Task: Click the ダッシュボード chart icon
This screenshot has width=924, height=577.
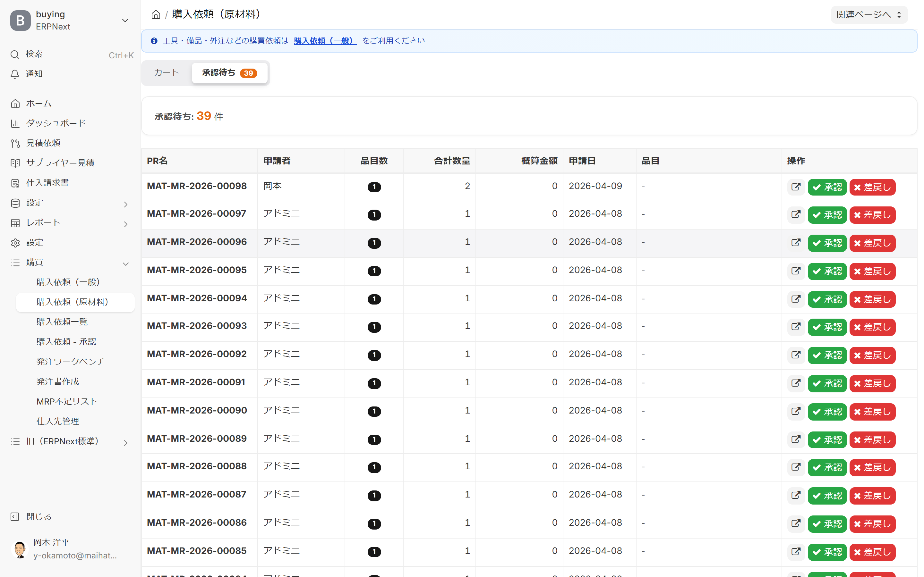Action: pyautogui.click(x=15, y=123)
